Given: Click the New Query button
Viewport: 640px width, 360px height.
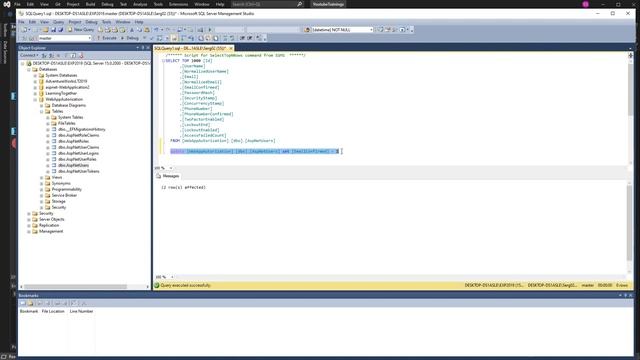Looking at the screenshot, I should (81, 30).
